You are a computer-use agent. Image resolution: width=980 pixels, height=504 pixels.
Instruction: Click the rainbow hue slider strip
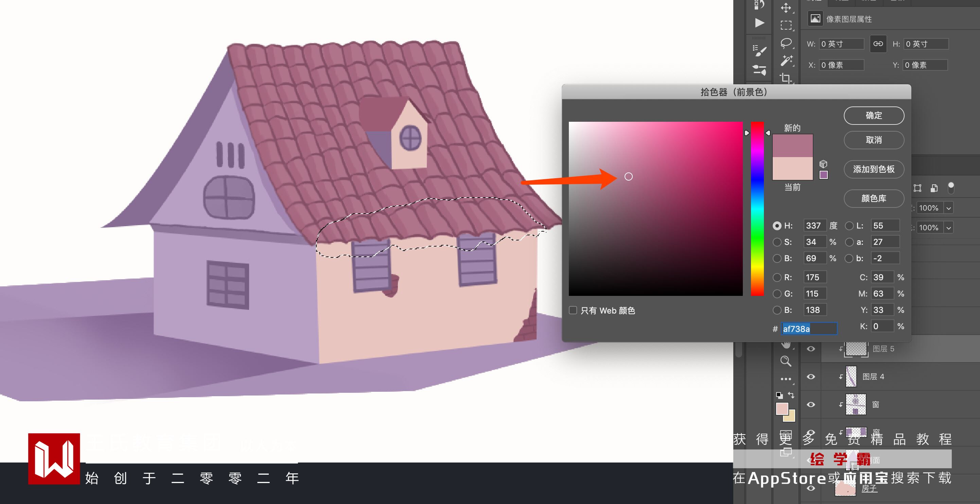point(757,208)
